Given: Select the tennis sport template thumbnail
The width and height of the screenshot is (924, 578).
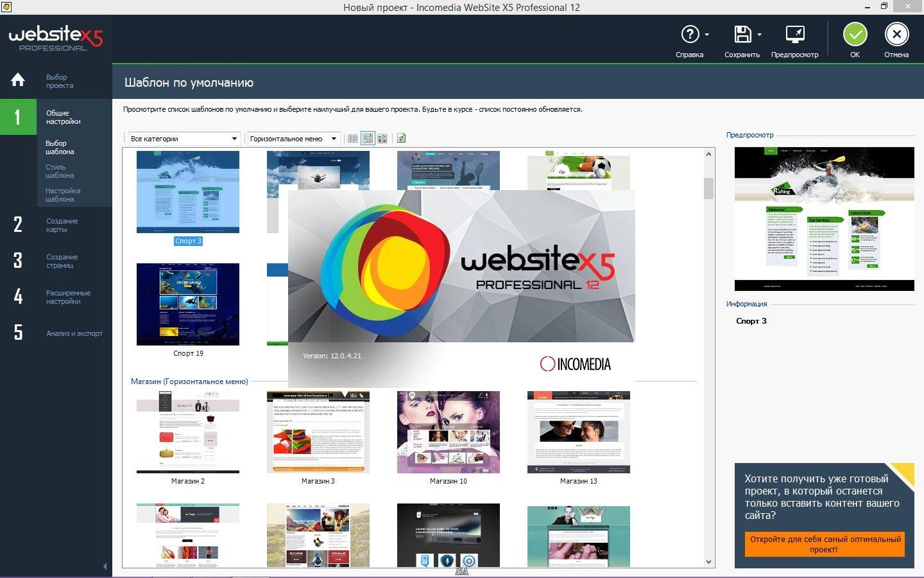Looking at the screenshot, I should 449,170.
